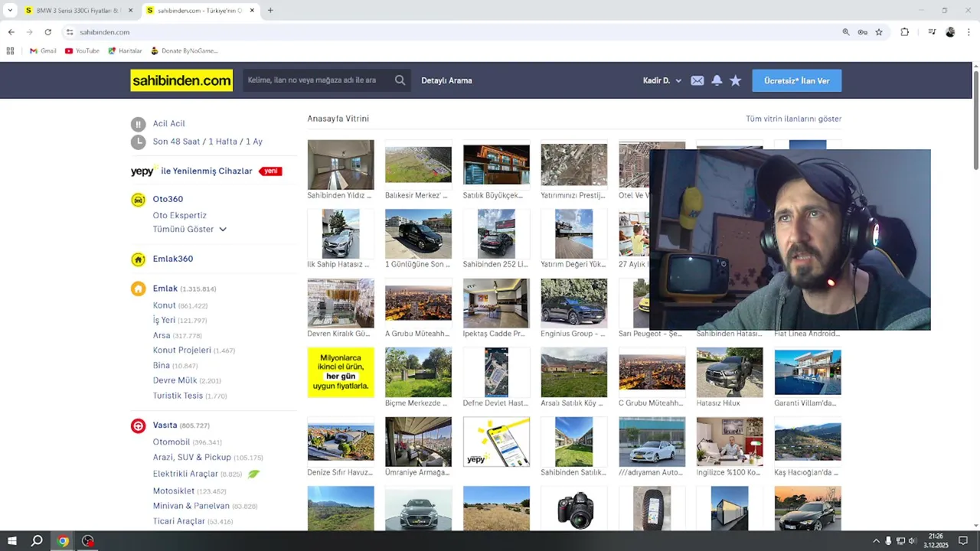Open the Bookmarks bar apps grid
The height and width of the screenshot is (551, 980).
coord(10,51)
